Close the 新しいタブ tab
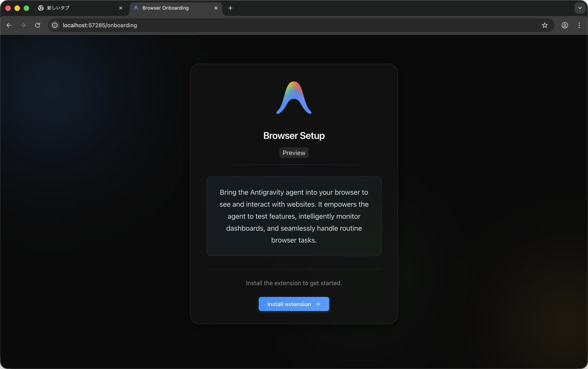Image resolution: width=588 pixels, height=369 pixels. (120, 8)
